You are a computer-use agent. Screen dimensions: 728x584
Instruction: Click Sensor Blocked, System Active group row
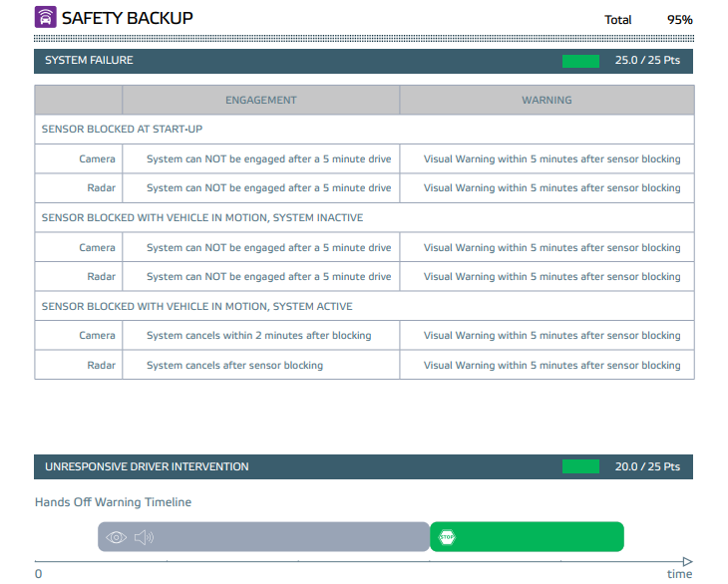[196, 306]
